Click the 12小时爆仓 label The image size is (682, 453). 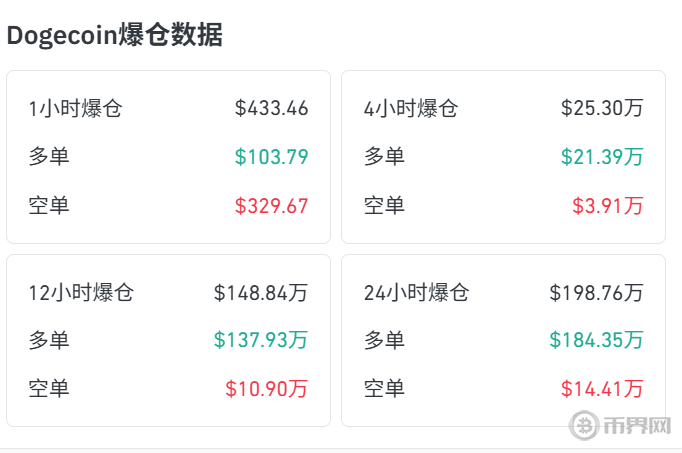(81, 293)
